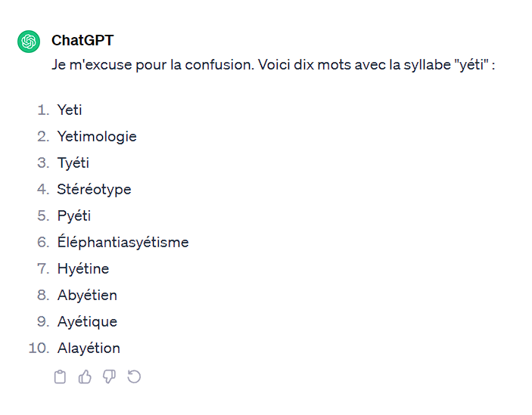Click the list item Pyéti

74,216
